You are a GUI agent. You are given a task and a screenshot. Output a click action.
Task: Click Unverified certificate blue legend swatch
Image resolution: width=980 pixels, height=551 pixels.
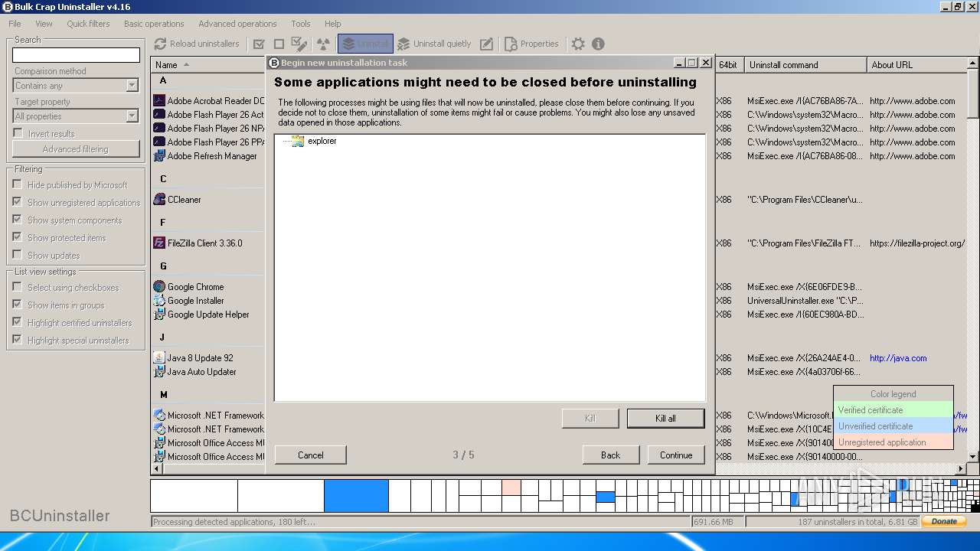(893, 426)
